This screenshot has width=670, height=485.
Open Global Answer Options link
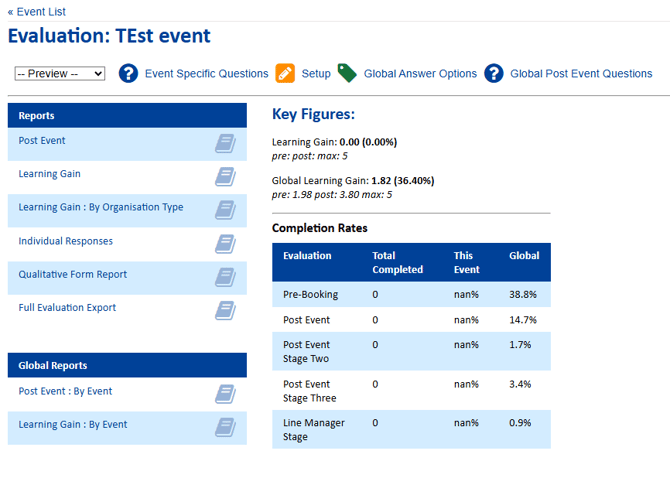pyautogui.click(x=420, y=73)
